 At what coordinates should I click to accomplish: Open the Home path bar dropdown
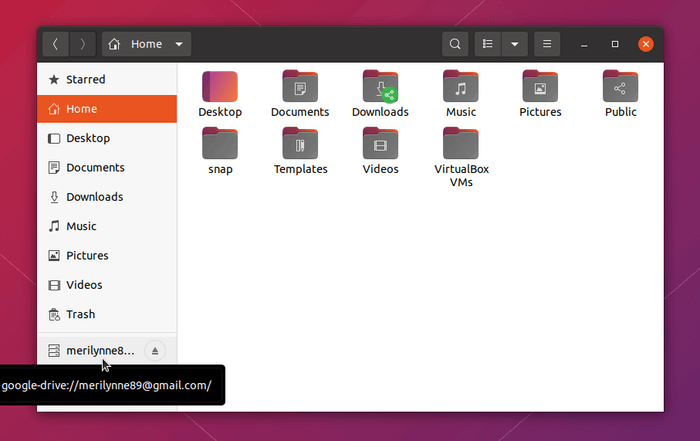179,44
